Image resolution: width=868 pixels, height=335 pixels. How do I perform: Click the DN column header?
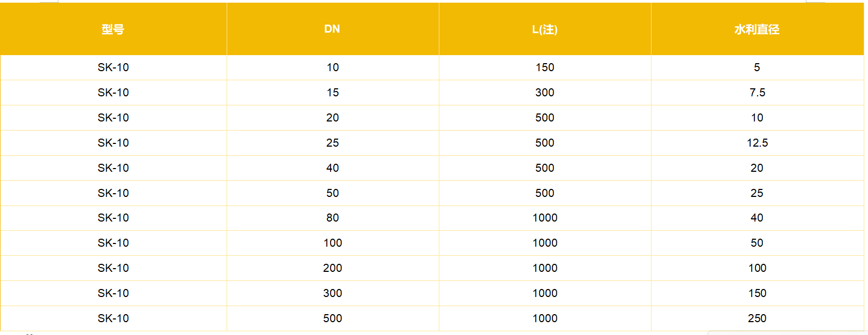(332, 29)
